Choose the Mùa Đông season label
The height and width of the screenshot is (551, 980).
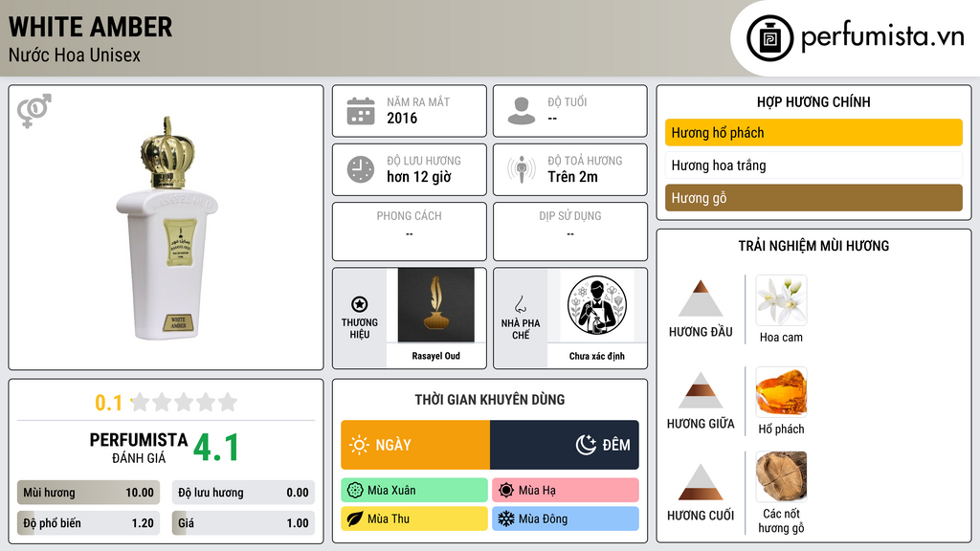(x=544, y=518)
